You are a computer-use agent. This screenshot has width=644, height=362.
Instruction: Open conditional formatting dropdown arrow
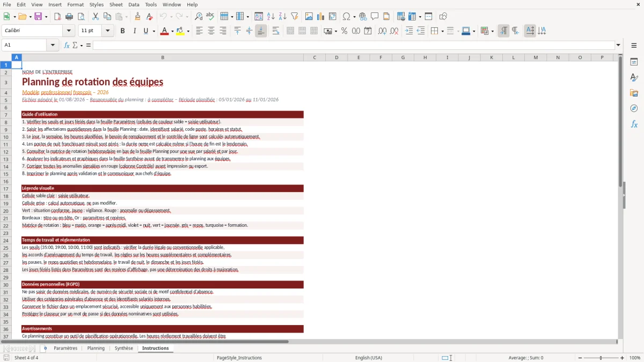(x=492, y=31)
